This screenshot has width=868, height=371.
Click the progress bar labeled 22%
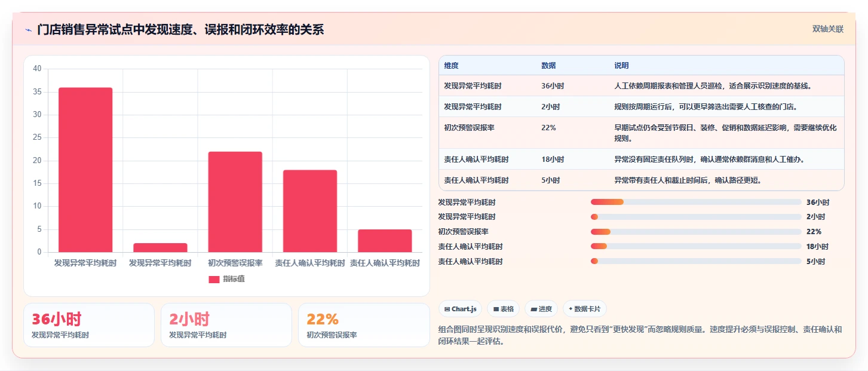696,232
